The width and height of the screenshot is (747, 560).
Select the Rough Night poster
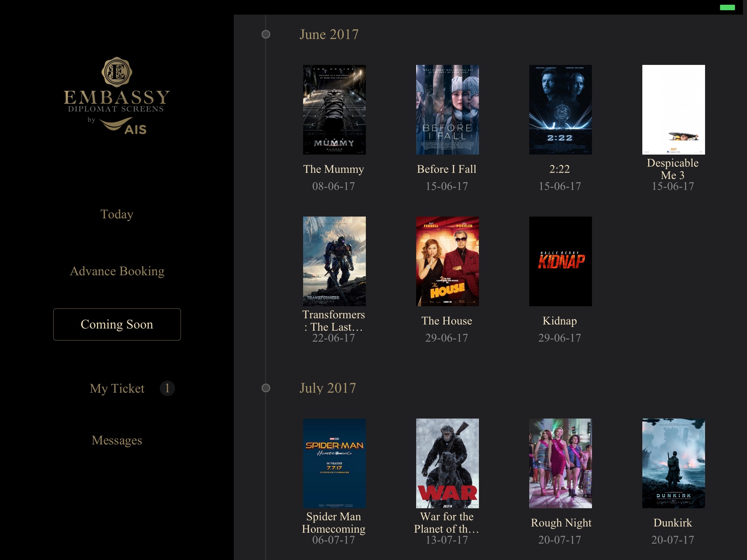(x=560, y=463)
